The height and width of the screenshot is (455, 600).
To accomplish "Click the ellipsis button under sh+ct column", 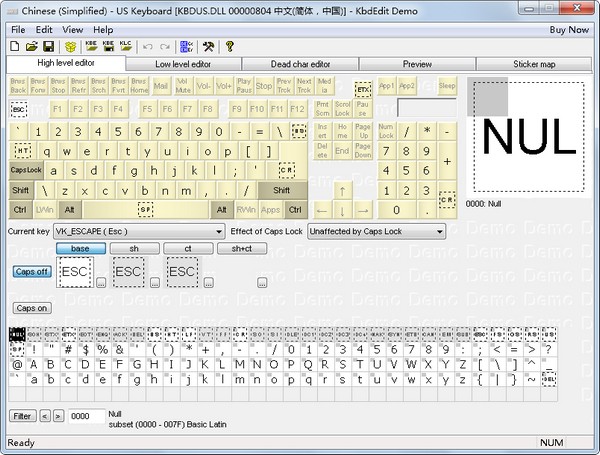I will coord(262,283).
